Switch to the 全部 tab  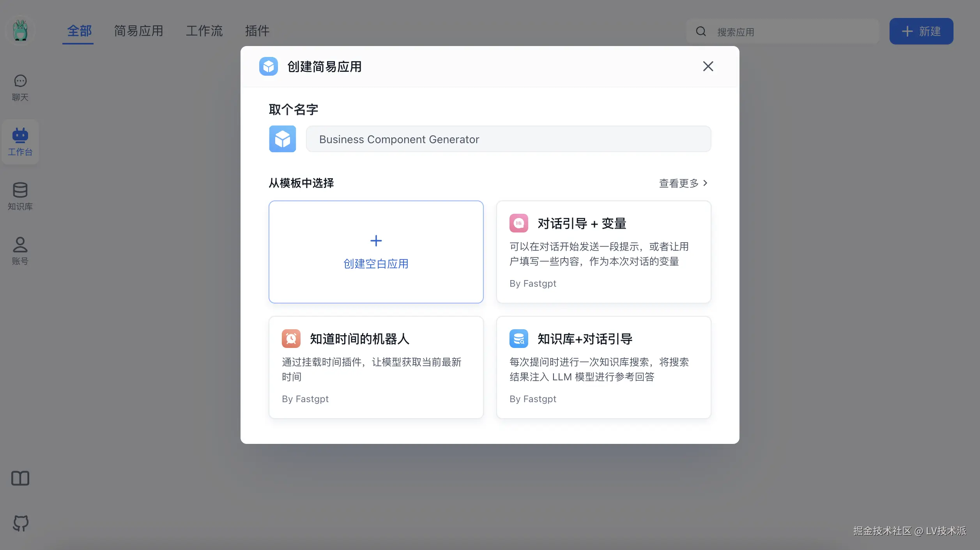[x=79, y=31]
